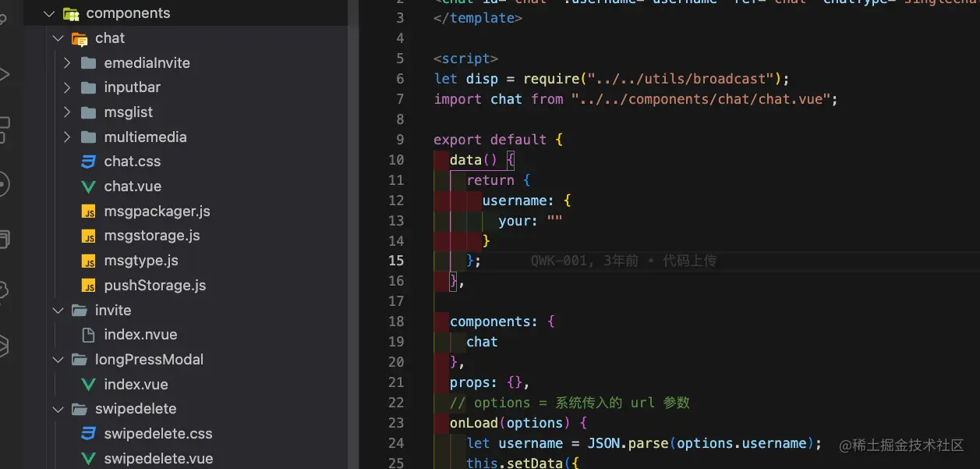Image resolution: width=980 pixels, height=469 pixels.
Task: Click the longPressModal folder icon
Action: coord(80,360)
